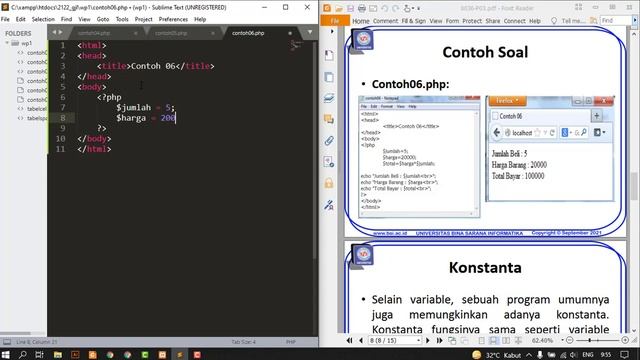Switch to contoh06.php tab
Viewport: 640px width, 360px height.
pyautogui.click(x=248, y=33)
